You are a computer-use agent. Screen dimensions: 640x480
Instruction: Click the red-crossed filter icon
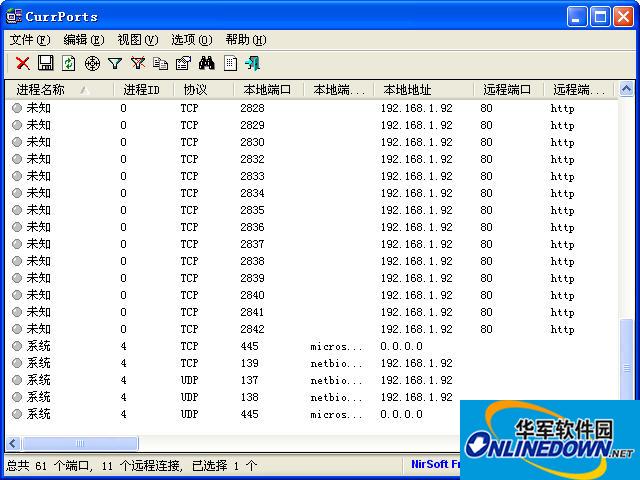pos(138,63)
